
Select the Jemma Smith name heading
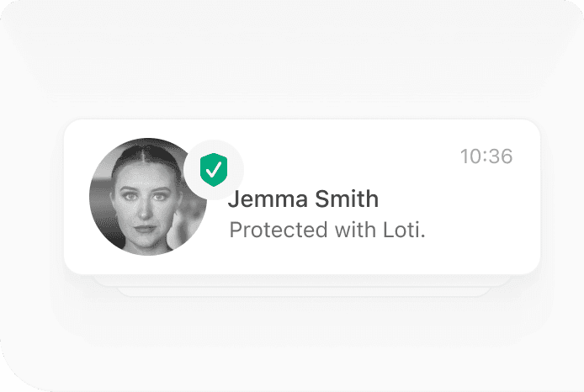(x=303, y=199)
